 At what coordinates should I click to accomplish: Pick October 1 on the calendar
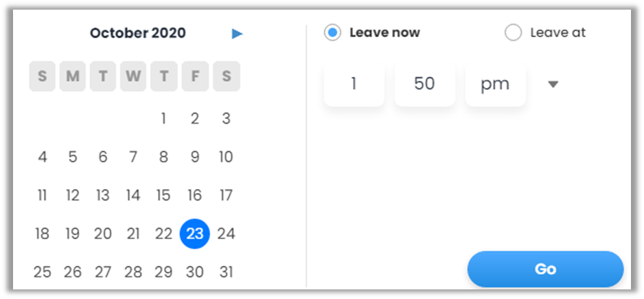(x=163, y=119)
